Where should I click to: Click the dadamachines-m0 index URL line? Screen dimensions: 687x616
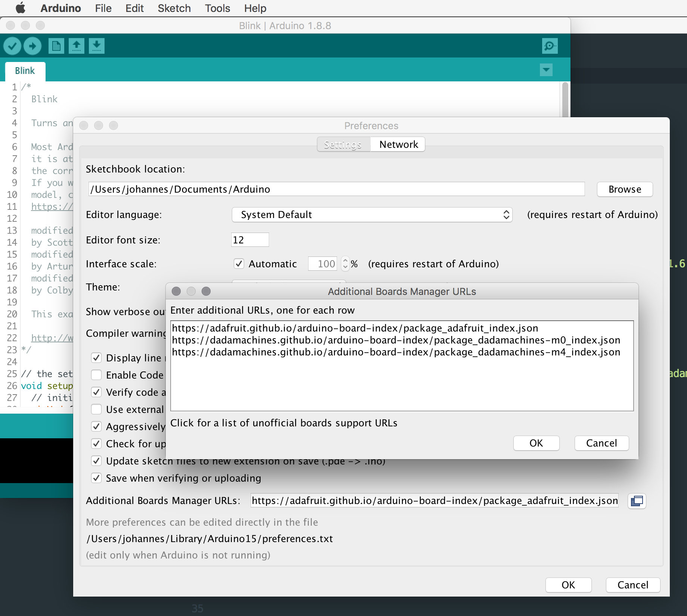[x=396, y=340]
